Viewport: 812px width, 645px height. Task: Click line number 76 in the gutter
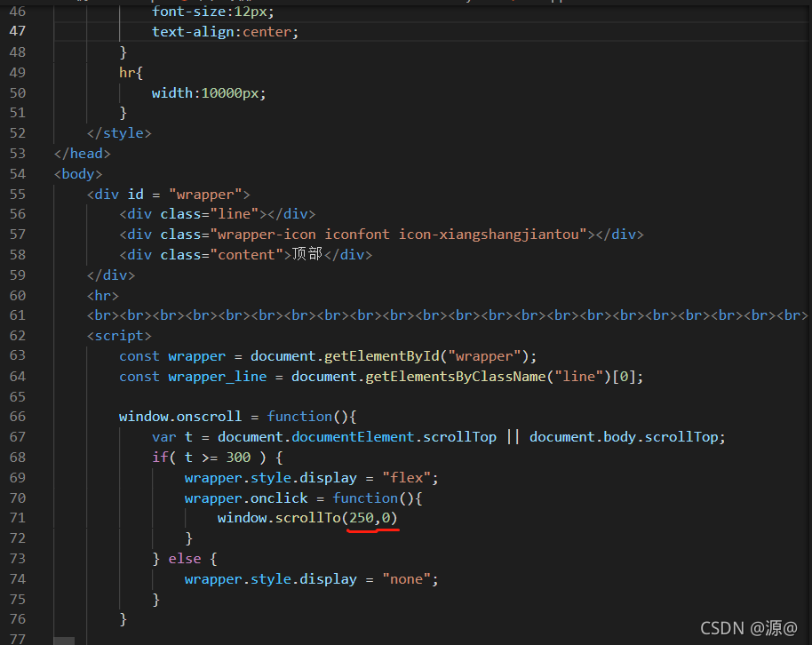(17, 619)
